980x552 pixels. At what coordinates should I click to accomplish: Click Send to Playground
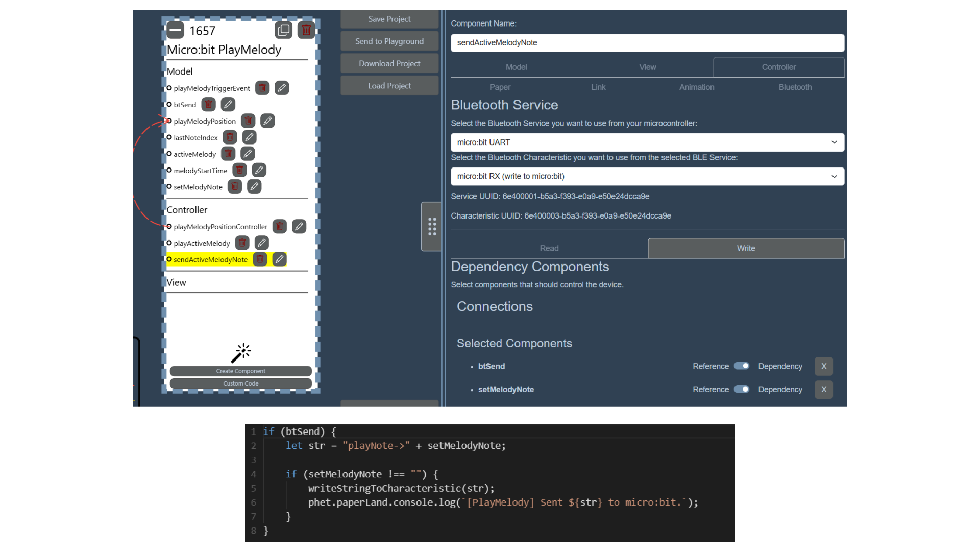pos(389,41)
